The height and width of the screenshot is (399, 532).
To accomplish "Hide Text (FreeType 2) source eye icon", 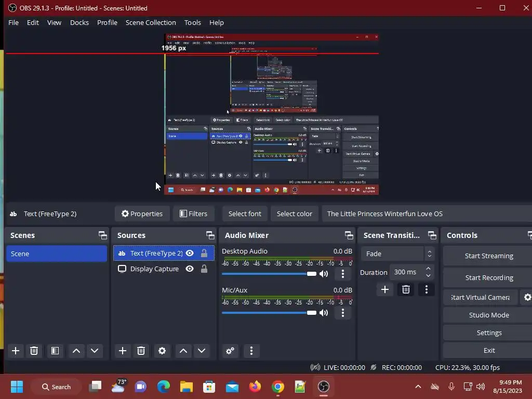I will [x=190, y=253].
